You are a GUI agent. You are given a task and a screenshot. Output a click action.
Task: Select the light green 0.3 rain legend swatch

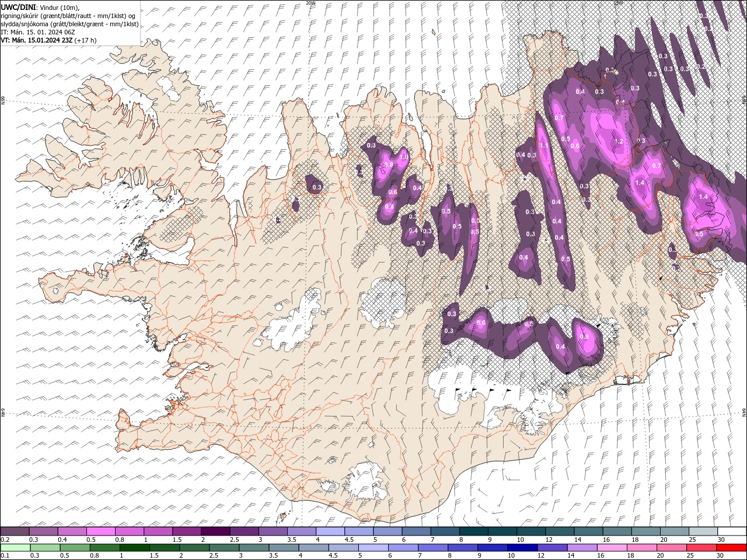coord(45,548)
